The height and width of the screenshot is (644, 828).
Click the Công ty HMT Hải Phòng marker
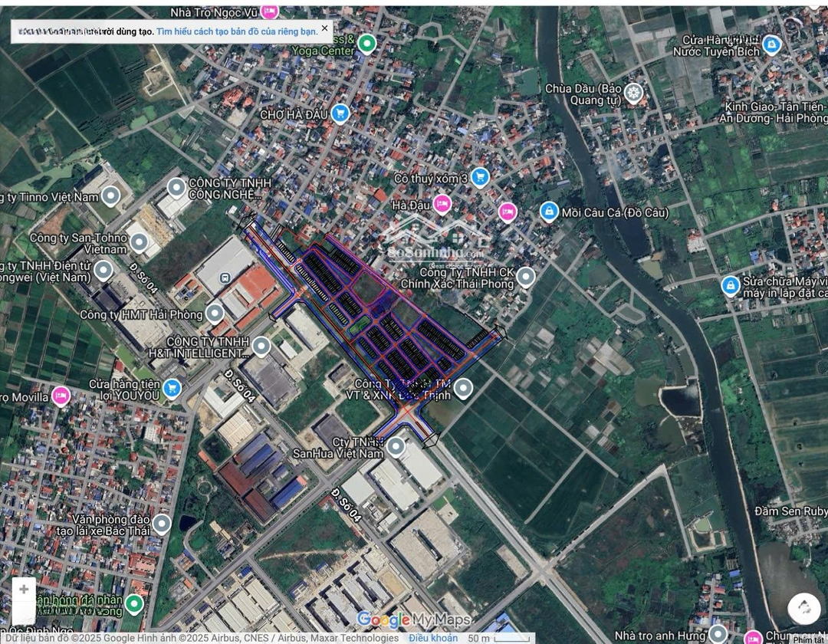point(215,313)
